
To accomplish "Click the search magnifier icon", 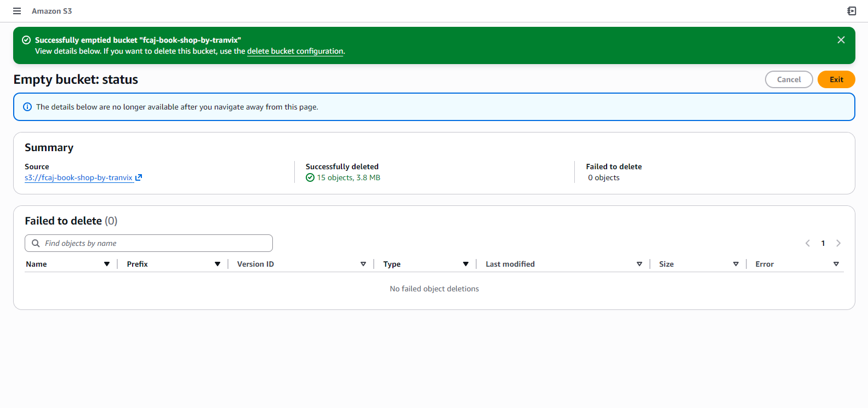I will [x=36, y=243].
